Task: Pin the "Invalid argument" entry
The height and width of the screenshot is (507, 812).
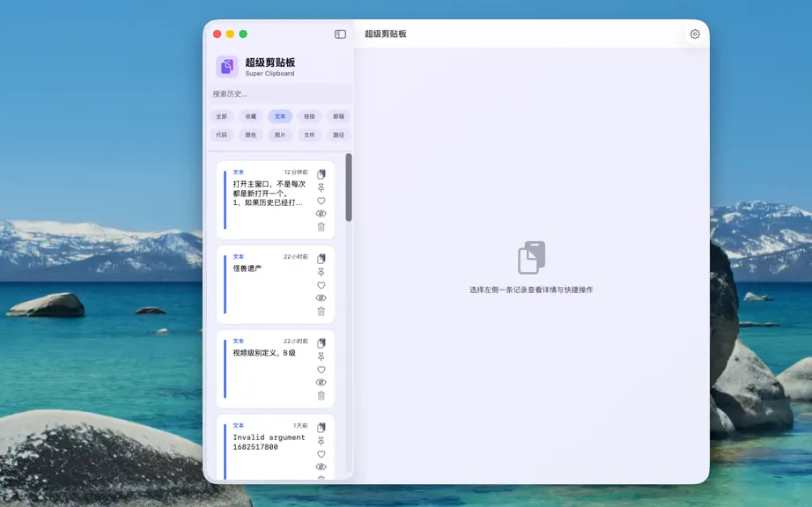Action: point(321,440)
